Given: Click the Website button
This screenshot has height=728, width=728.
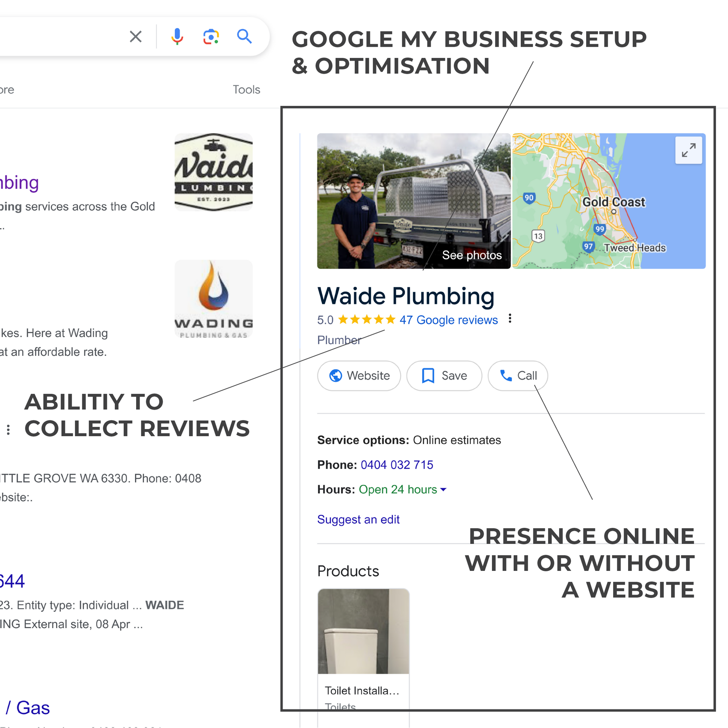Looking at the screenshot, I should [x=359, y=376].
